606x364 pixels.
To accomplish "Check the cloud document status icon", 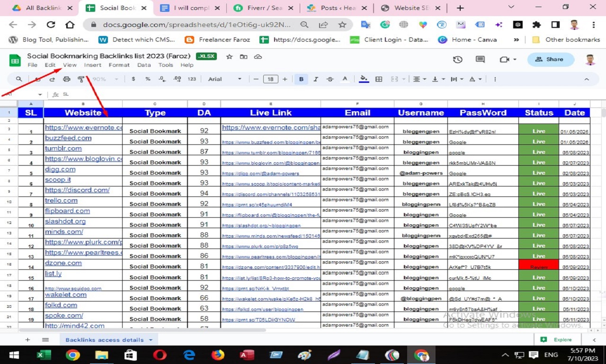I will (258, 57).
